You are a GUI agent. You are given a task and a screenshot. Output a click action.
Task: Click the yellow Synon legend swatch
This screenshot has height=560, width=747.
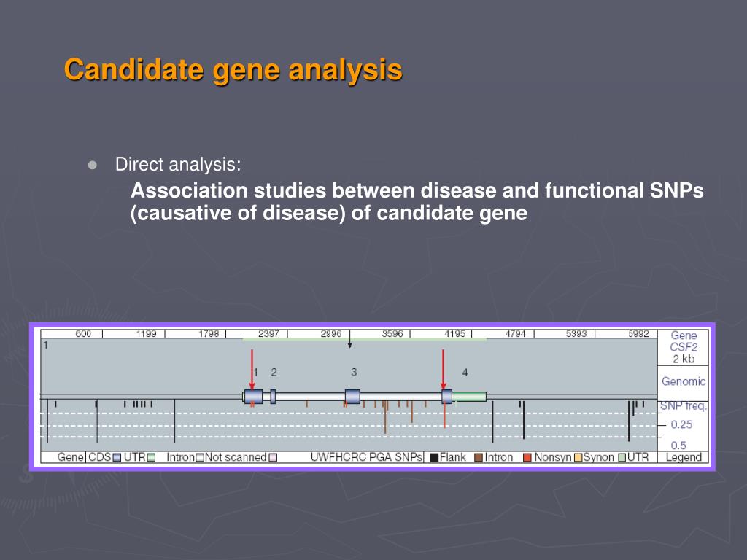pos(578,458)
